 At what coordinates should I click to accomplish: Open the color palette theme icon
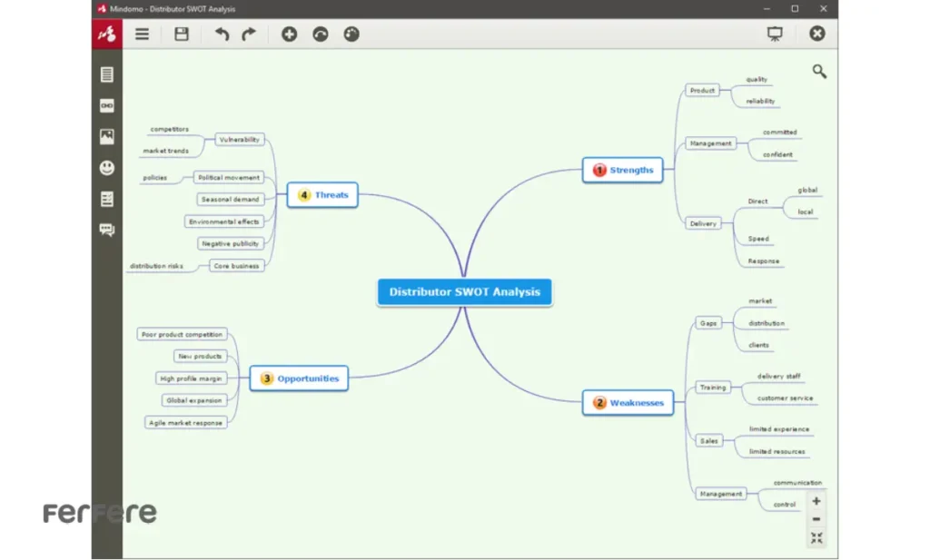(x=351, y=34)
